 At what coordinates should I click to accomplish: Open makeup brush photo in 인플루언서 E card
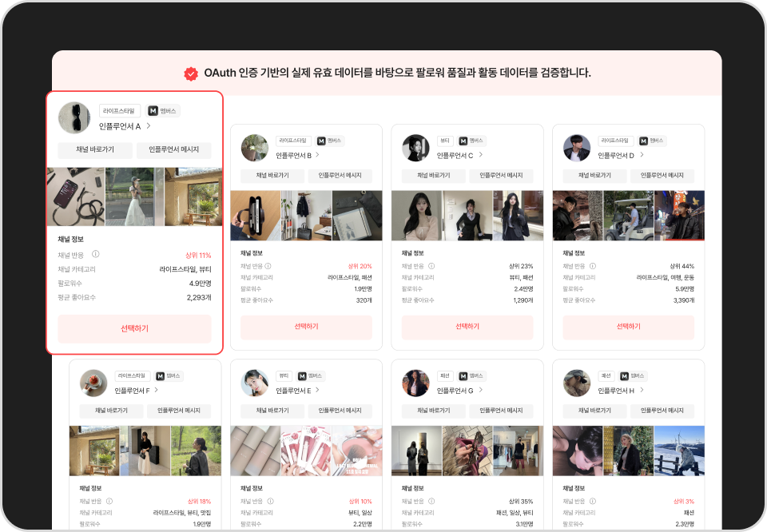pos(357,451)
